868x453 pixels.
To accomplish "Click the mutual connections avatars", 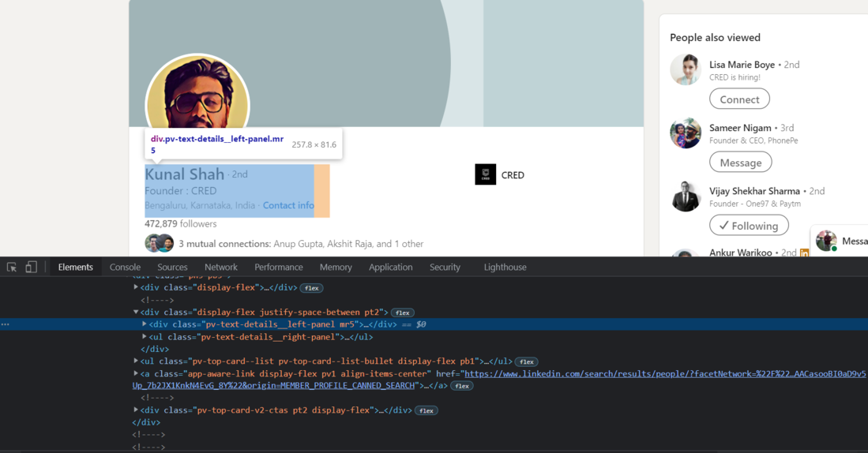I will 160,243.
